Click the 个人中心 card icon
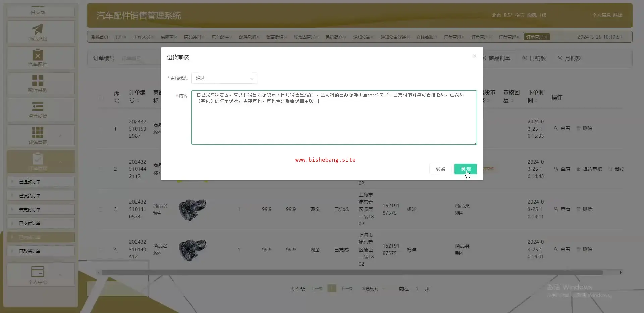The width and height of the screenshot is (644, 313). pos(38,271)
